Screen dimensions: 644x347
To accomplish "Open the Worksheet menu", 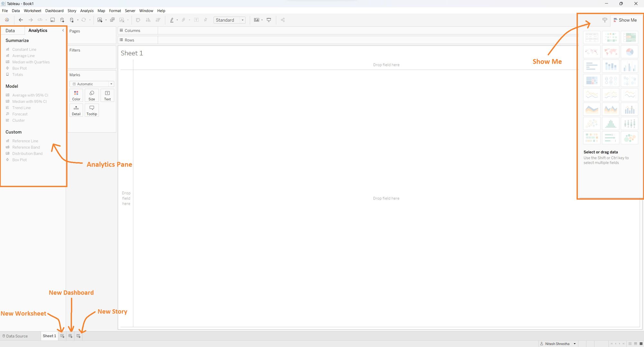I will click(x=33, y=11).
